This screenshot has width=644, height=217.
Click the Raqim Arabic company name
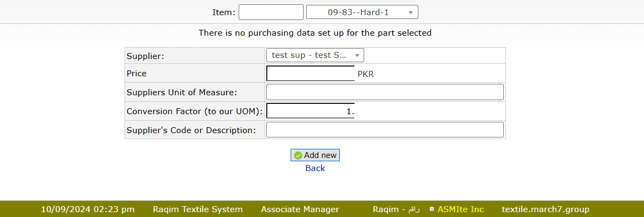[x=396, y=209]
